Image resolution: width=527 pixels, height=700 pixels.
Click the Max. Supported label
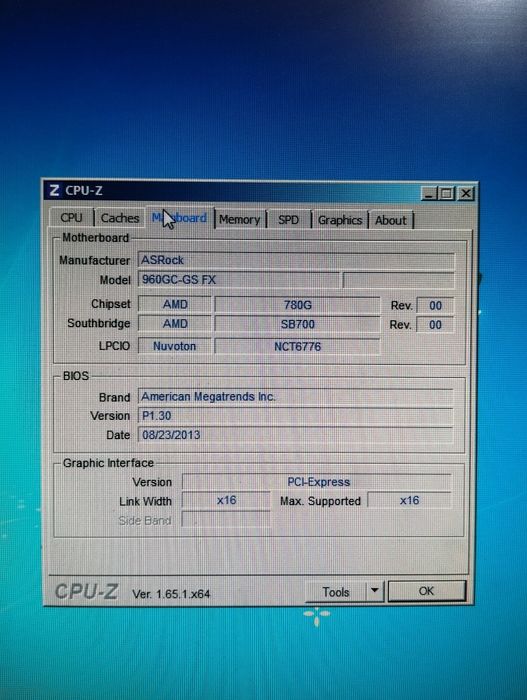coord(320,501)
